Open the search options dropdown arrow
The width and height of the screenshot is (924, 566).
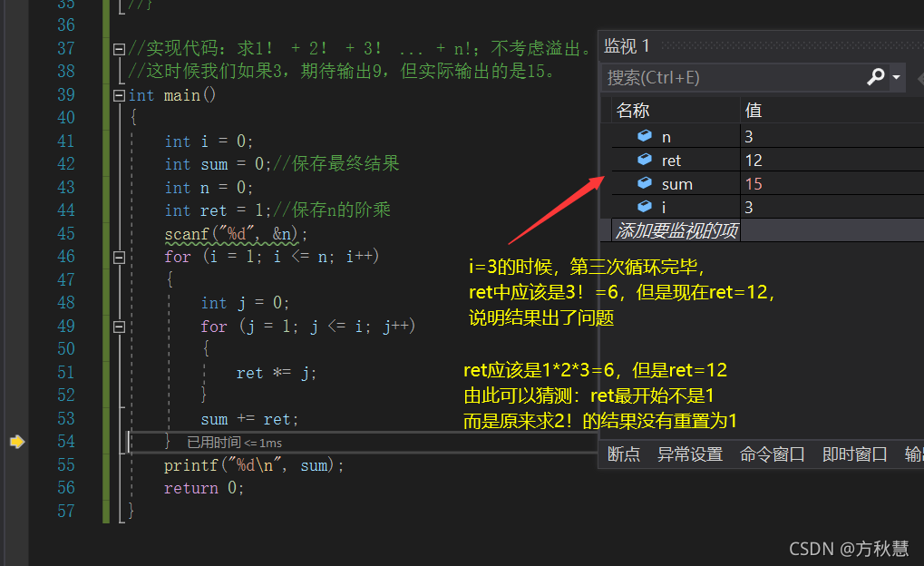896,77
